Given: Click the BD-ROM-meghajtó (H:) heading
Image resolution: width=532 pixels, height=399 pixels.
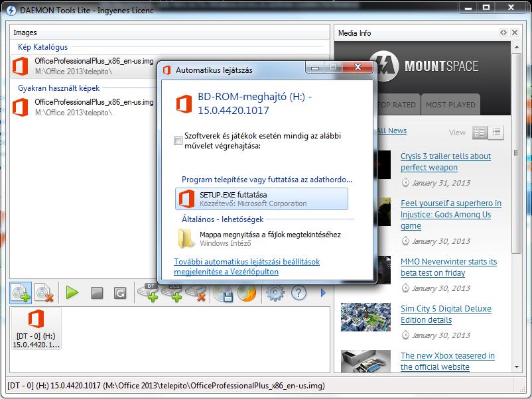Looking at the screenshot, I should point(255,103).
